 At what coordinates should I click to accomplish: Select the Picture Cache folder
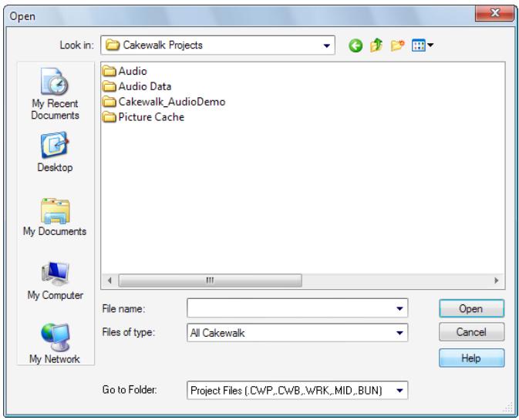click(143, 116)
